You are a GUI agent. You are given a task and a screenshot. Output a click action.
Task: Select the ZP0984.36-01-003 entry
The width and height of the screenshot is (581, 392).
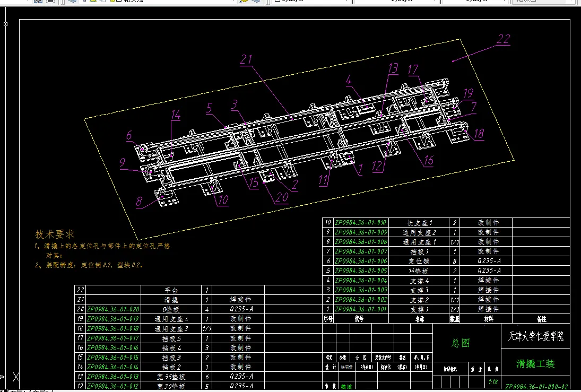tap(361, 290)
